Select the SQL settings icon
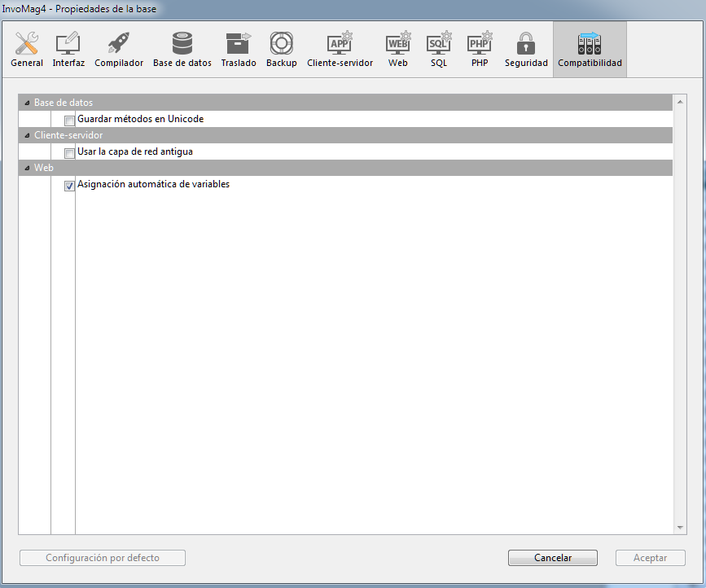This screenshot has height=588, width=706. click(x=439, y=43)
